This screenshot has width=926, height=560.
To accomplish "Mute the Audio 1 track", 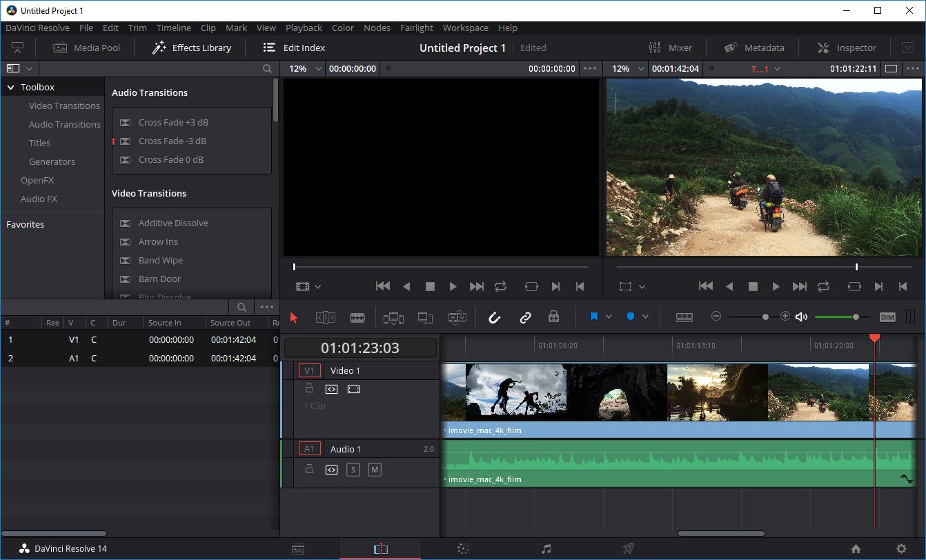I will pyautogui.click(x=374, y=470).
